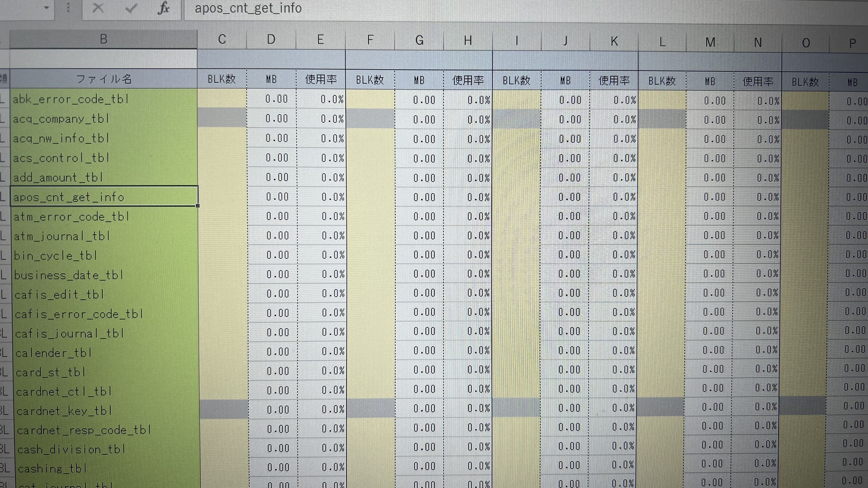Screen dimensions: 868x488
Task: Select column B header
Action: pyautogui.click(x=104, y=39)
